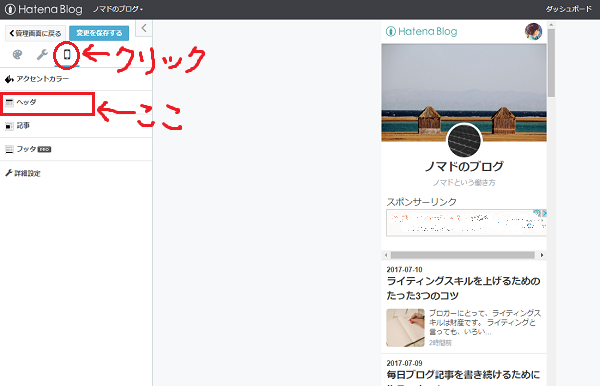Viewport: 600px width, 386px height.
Task: Expand the 詳細設定 section
Action: click(x=76, y=173)
